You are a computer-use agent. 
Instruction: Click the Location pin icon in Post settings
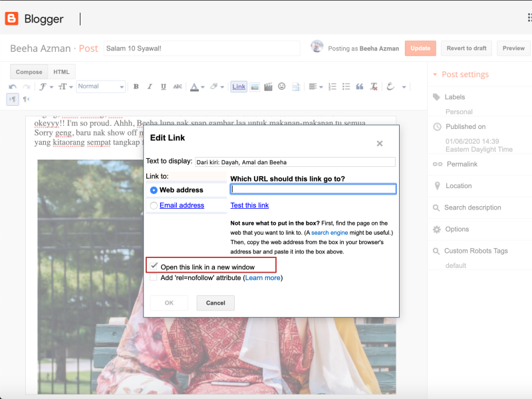[436, 186]
